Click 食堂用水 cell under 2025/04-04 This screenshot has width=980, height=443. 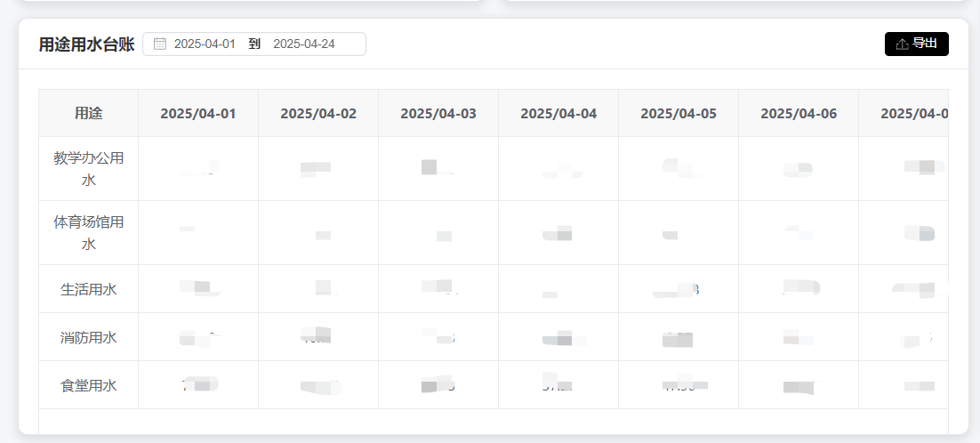coord(558,385)
